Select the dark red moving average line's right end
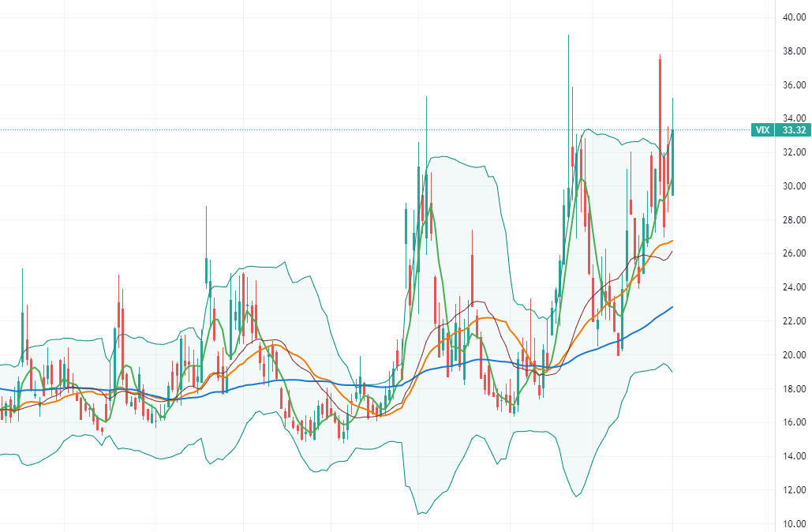Screen dimensions: 812x532 pyautogui.click(x=672, y=252)
